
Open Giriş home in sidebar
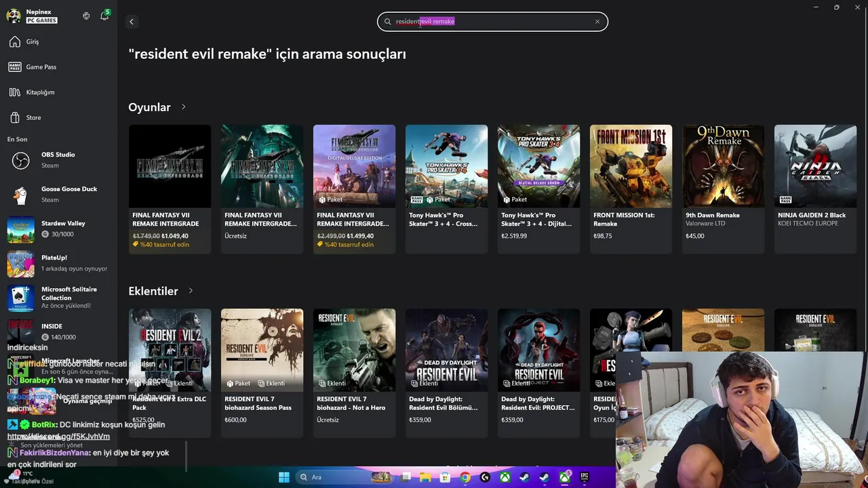pyautogui.click(x=58, y=42)
